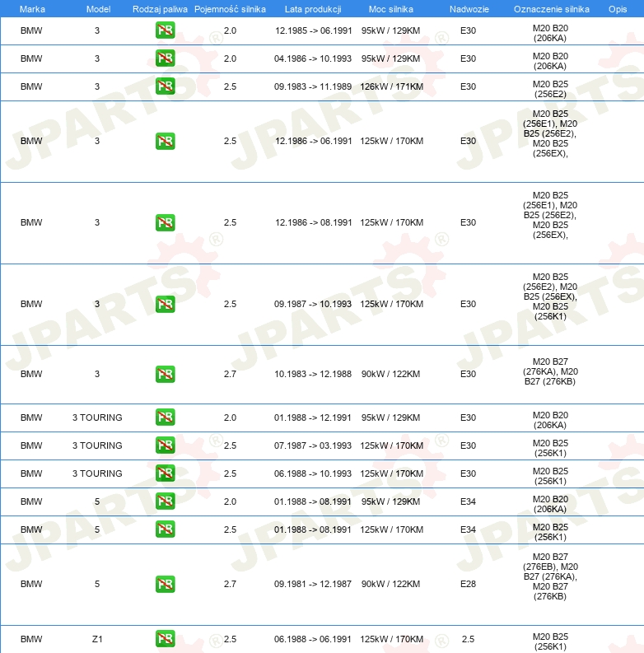Click the Z1 model cell
644x653 pixels.
point(97,639)
